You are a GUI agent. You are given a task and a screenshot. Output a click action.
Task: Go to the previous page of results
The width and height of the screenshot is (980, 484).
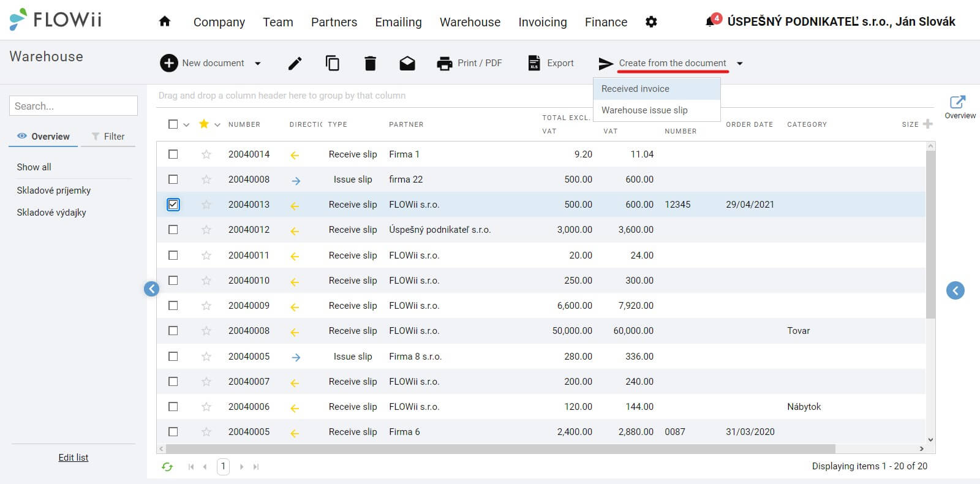coord(205,467)
